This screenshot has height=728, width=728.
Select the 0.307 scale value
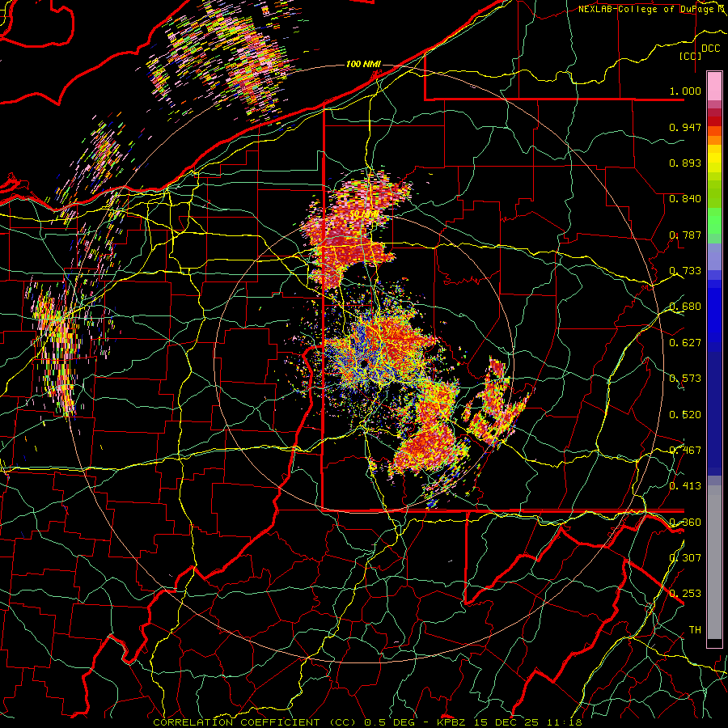pos(685,557)
